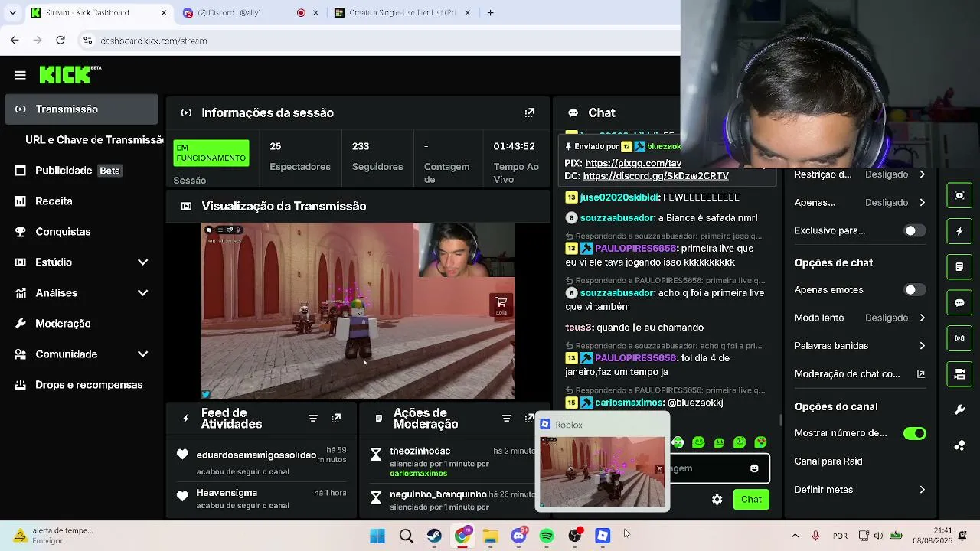The width and height of the screenshot is (980, 551).
Task: Expand the Estúdio sidebar section
Action: coord(142,262)
